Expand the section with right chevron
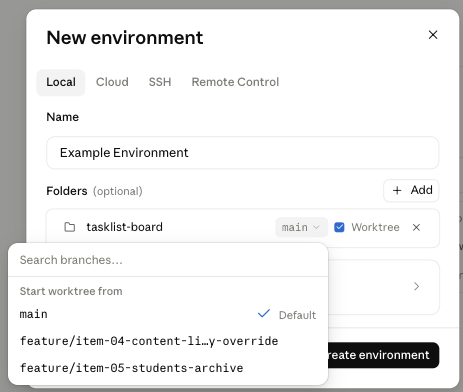 [x=416, y=286]
